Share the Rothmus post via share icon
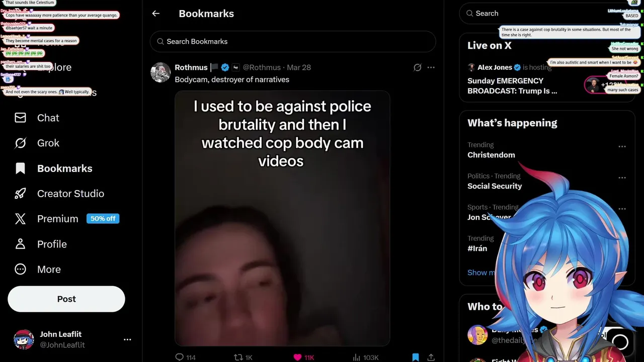The image size is (644, 362). (431, 357)
